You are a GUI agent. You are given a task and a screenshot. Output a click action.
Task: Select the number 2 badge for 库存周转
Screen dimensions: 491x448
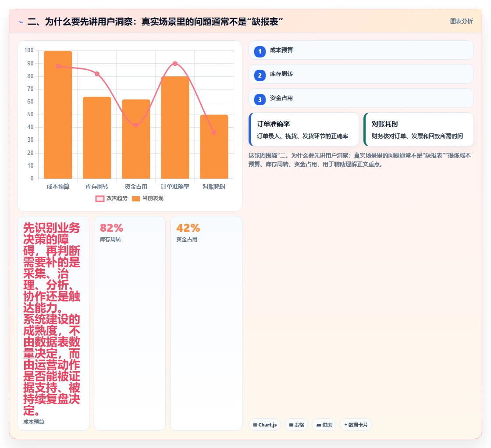coord(260,75)
